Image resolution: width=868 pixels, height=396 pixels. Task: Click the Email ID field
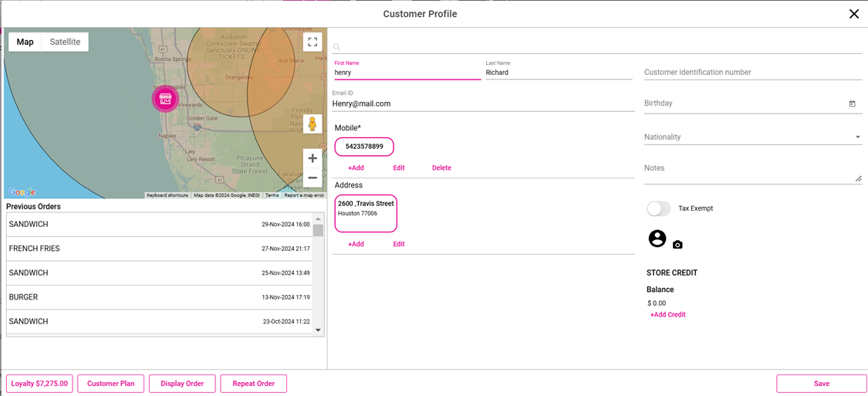coord(482,103)
